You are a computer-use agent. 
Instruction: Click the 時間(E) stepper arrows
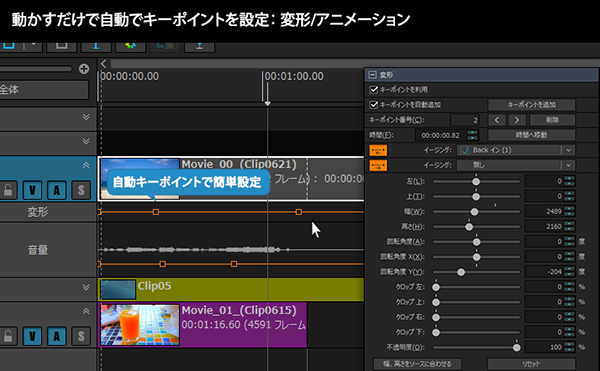[473, 135]
